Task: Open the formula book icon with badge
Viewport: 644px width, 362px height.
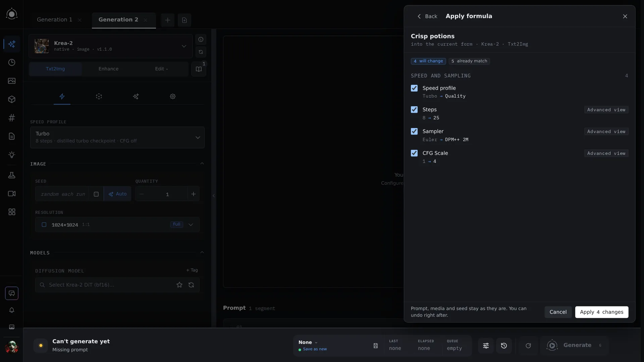Action: 199,69
